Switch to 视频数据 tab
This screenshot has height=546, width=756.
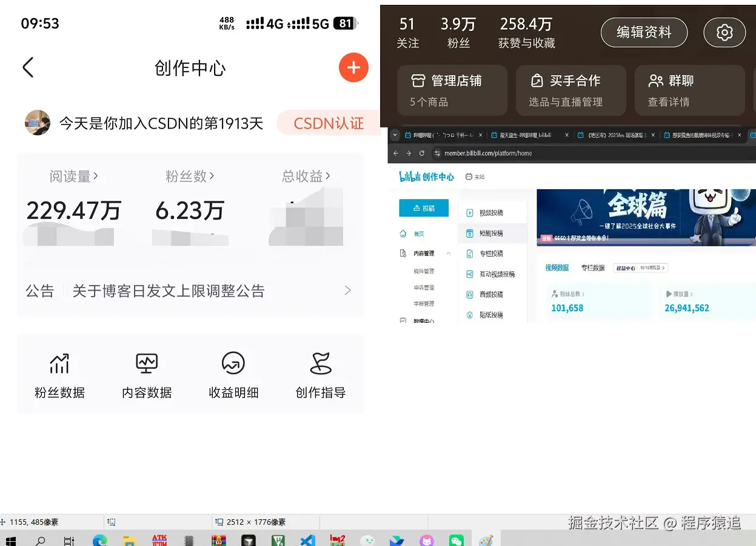point(557,268)
